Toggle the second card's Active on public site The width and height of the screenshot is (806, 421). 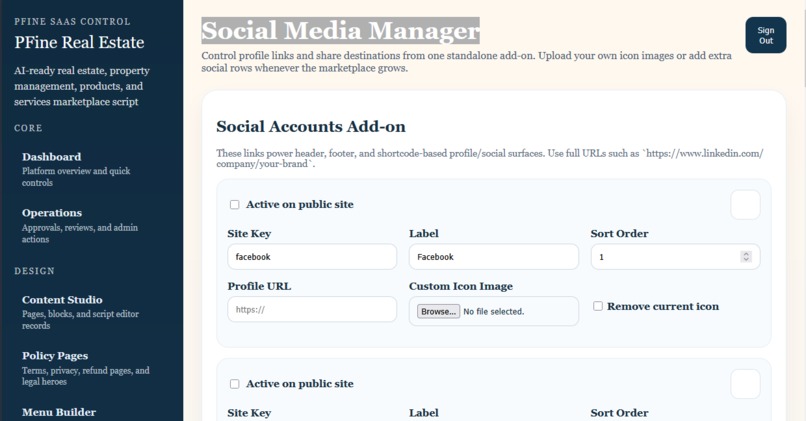[x=234, y=384]
